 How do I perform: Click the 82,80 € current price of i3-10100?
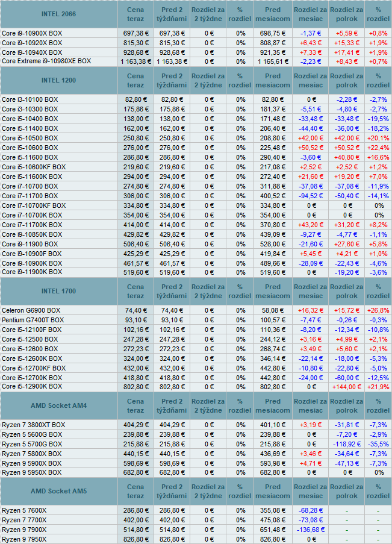tap(136, 99)
